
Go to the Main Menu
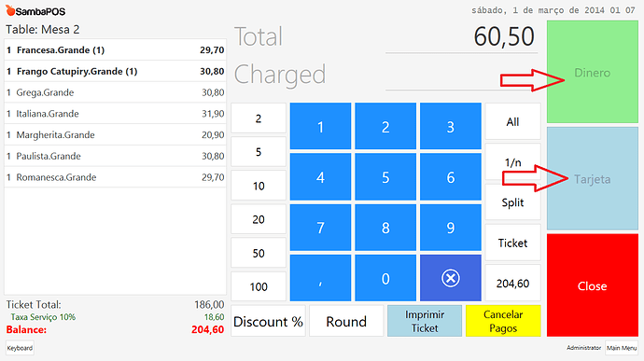pyautogui.click(x=622, y=348)
